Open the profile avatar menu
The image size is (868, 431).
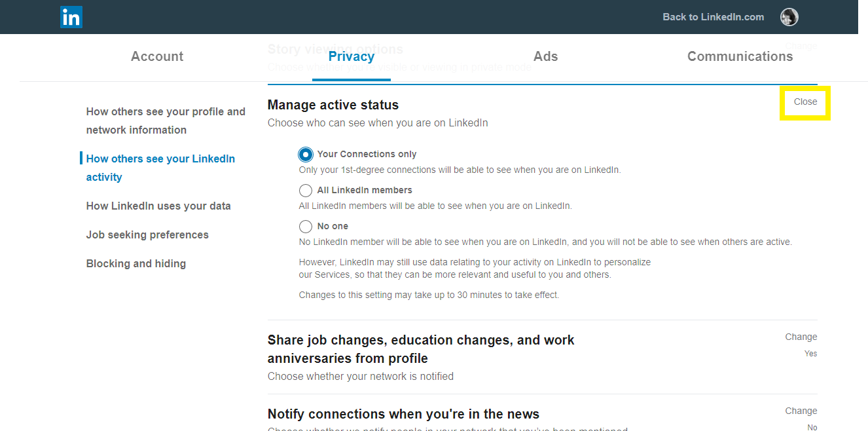pyautogui.click(x=789, y=17)
